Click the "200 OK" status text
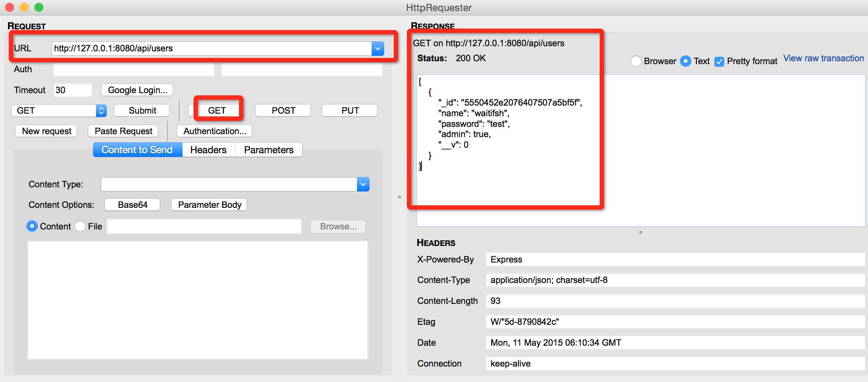Image resolution: width=868 pixels, height=382 pixels. coord(471,58)
